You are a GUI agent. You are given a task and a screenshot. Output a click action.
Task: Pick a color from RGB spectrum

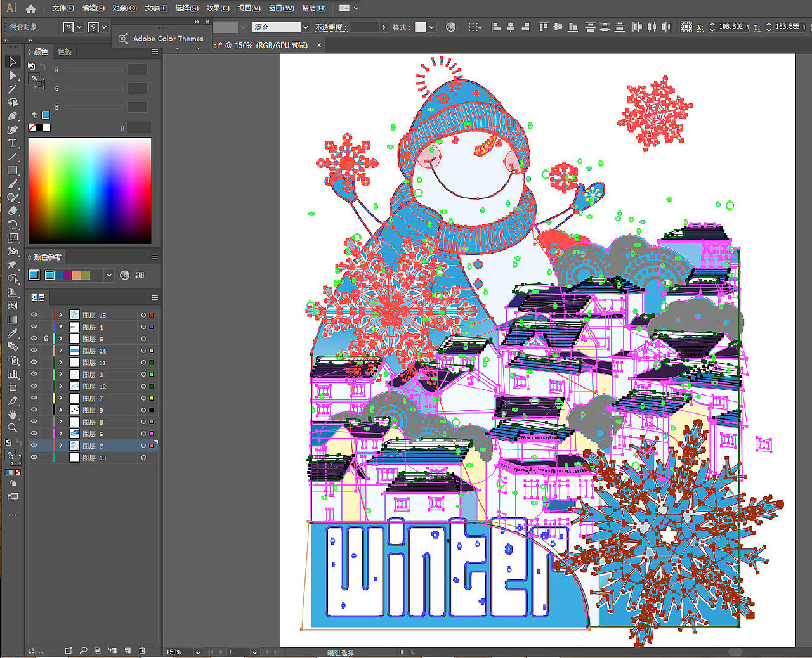(x=90, y=191)
